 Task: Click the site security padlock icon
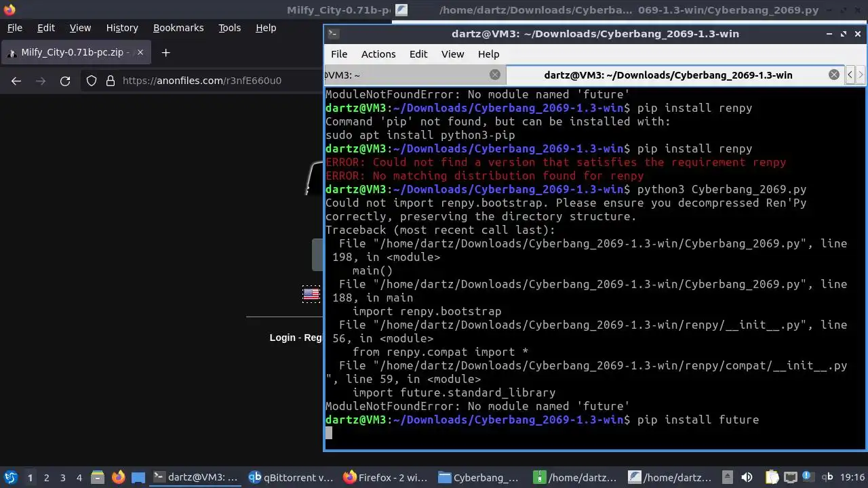tap(111, 81)
